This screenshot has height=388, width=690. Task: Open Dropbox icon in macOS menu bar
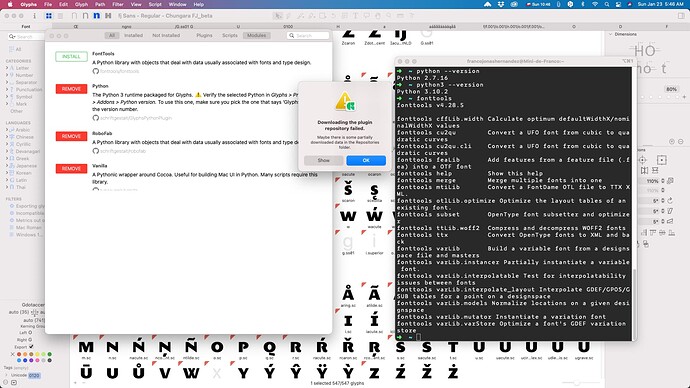pos(501,4)
